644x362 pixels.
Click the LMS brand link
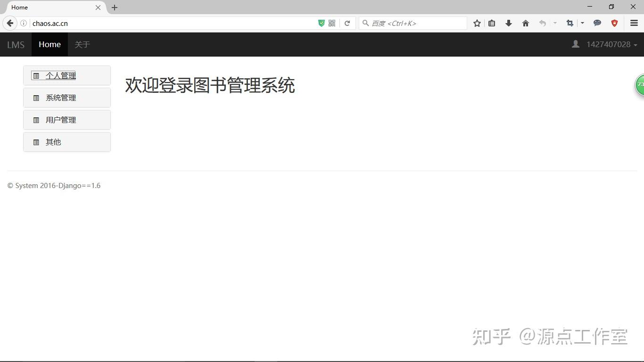(16, 44)
